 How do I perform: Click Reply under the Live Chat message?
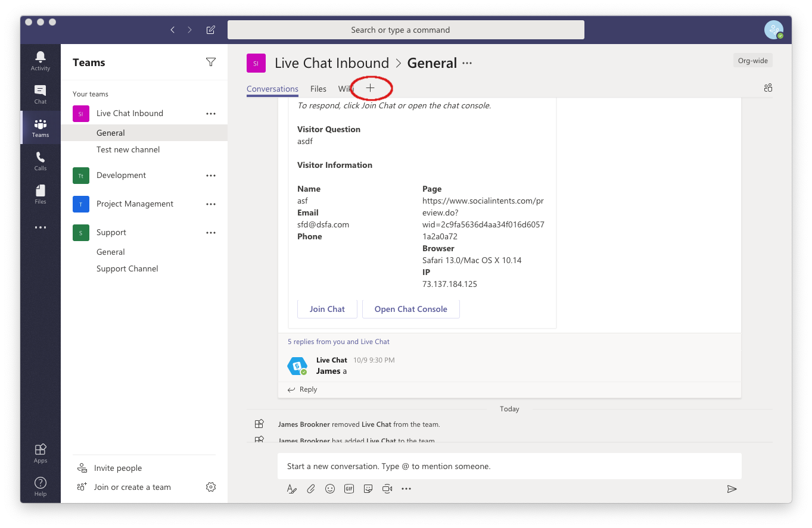click(303, 389)
